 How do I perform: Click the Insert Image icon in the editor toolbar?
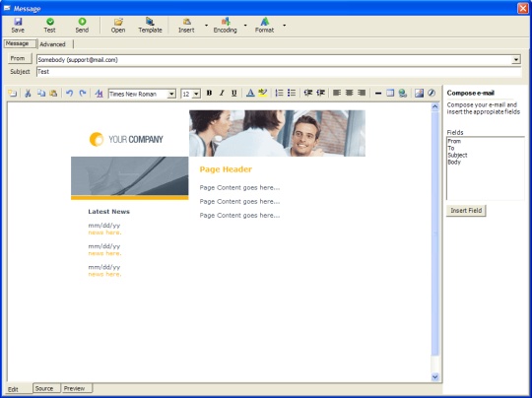(419, 93)
